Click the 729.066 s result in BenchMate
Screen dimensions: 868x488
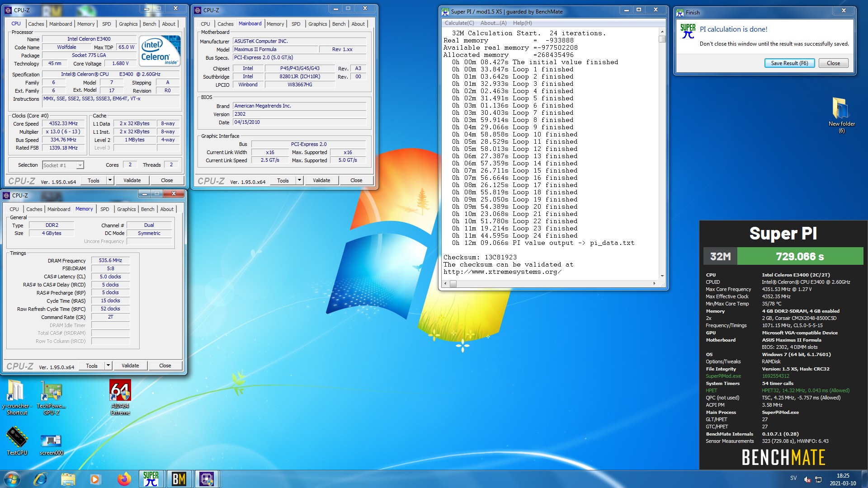tap(800, 256)
